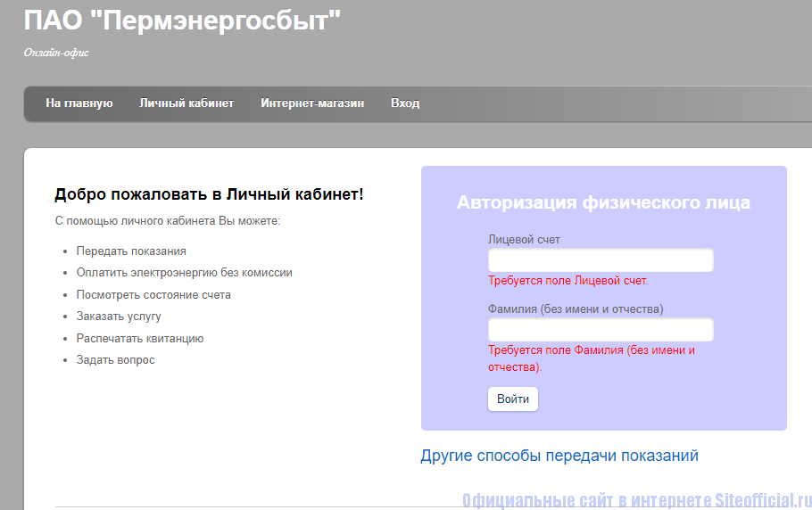This screenshot has height=510, width=812.
Task: Click the Siteofficial.ru watermark text
Action: click(636, 499)
